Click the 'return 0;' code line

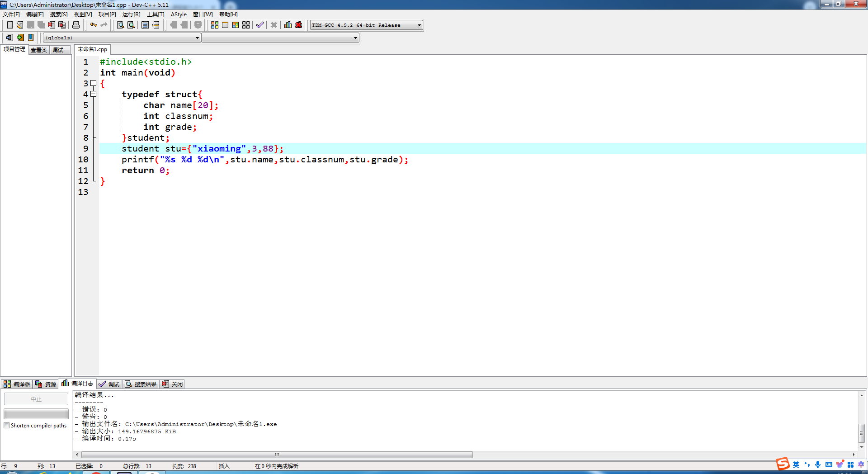pyautogui.click(x=146, y=170)
